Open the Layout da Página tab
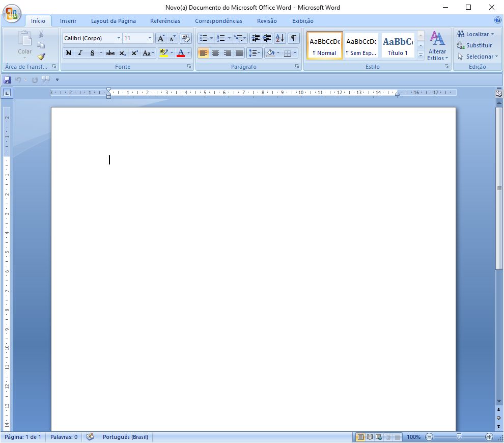 [x=113, y=21]
